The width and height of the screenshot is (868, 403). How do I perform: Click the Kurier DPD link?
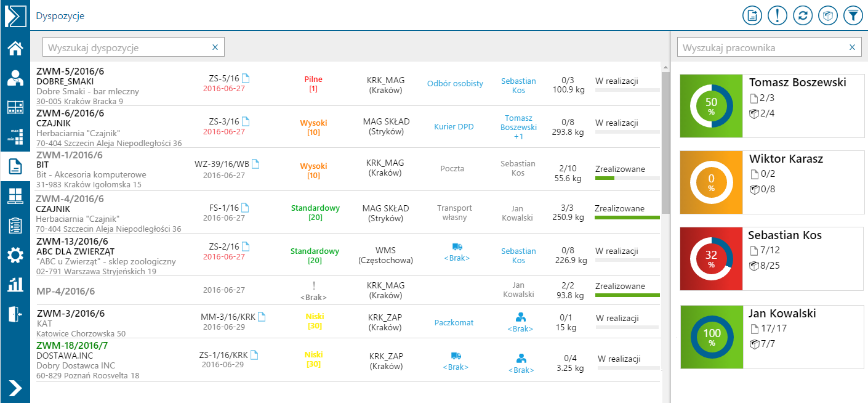coord(454,127)
